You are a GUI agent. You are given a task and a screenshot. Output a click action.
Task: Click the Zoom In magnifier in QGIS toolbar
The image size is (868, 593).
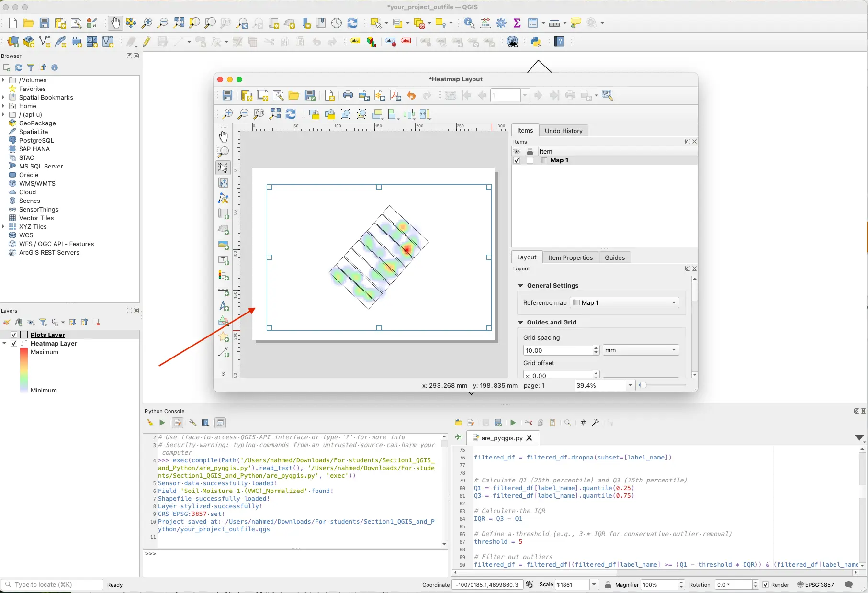coord(147,23)
